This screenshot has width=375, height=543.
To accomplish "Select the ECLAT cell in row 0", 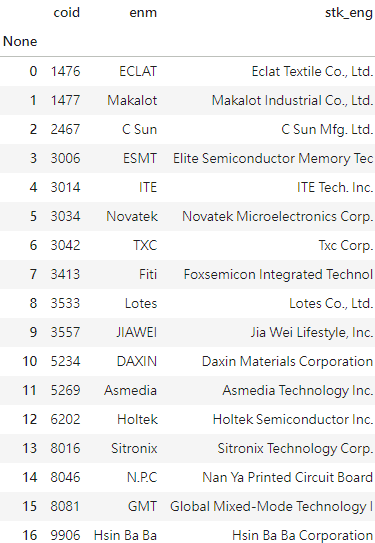I will point(138,71).
